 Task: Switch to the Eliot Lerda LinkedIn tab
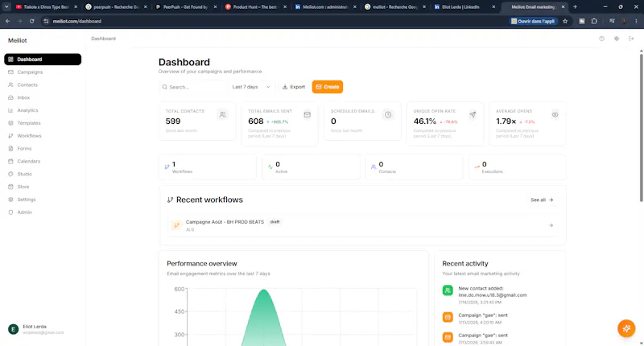464,7
